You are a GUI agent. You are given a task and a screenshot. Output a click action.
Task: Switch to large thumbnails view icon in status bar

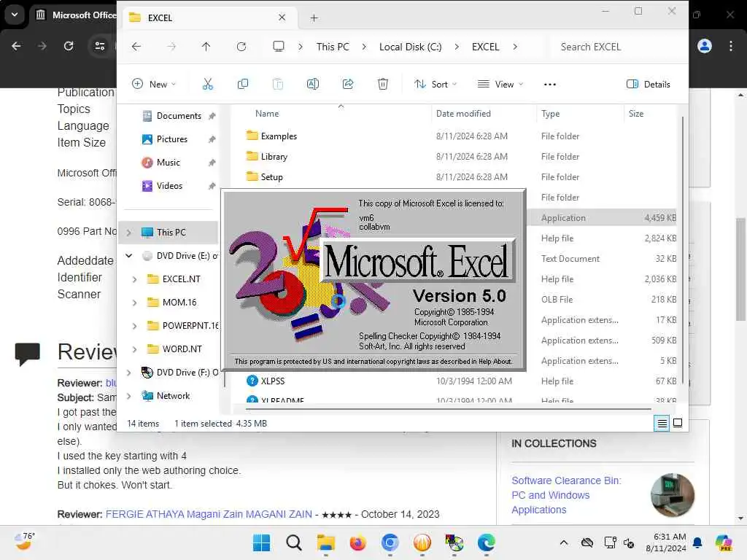click(x=678, y=423)
